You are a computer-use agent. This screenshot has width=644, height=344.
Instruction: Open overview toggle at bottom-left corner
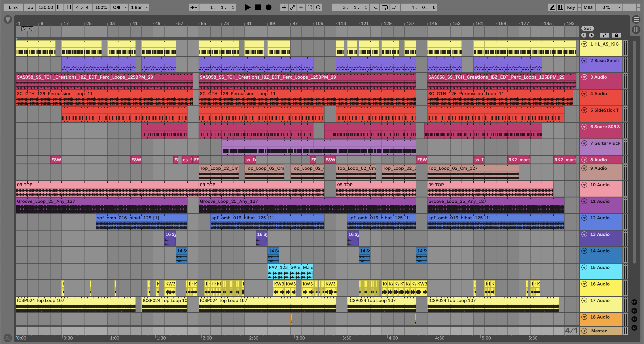click(x=8, y=338)
